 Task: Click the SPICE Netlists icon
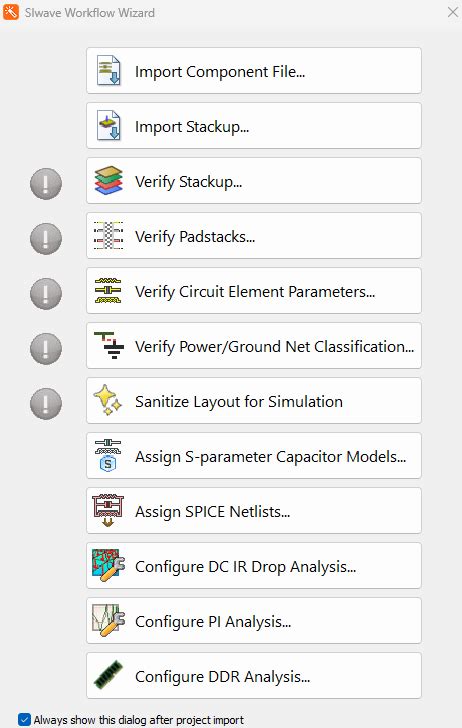click(x=108, y=510)
